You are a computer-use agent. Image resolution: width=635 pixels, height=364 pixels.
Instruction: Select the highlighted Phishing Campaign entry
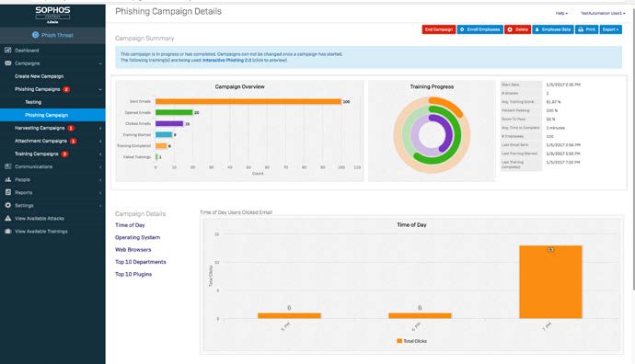(52, 115)
